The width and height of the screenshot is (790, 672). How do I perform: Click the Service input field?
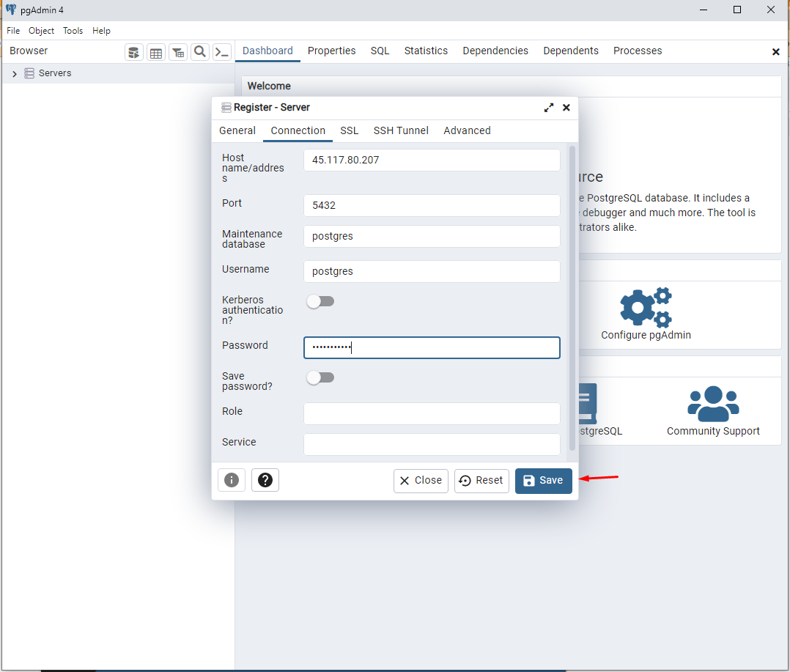[432, 444]
